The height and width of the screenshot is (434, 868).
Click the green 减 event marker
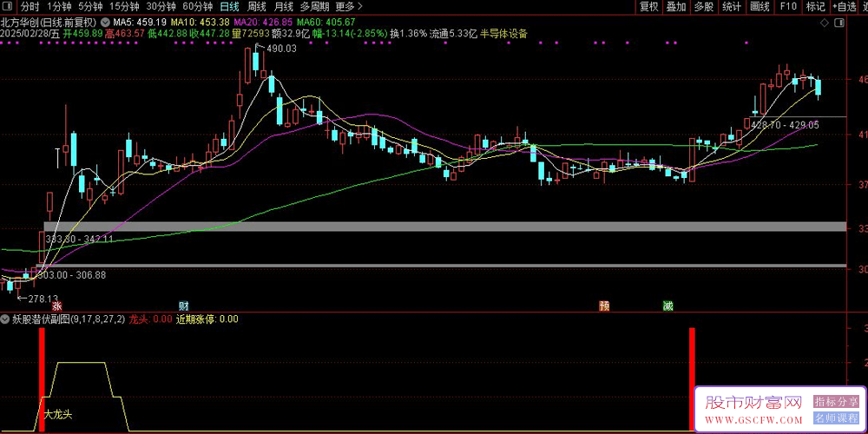click(667, 306)
